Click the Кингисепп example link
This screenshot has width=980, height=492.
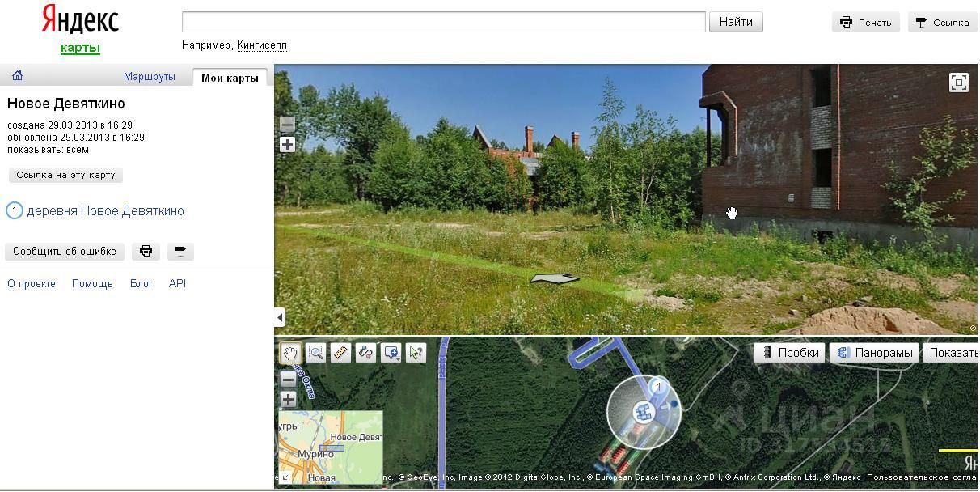click(262, 45)
